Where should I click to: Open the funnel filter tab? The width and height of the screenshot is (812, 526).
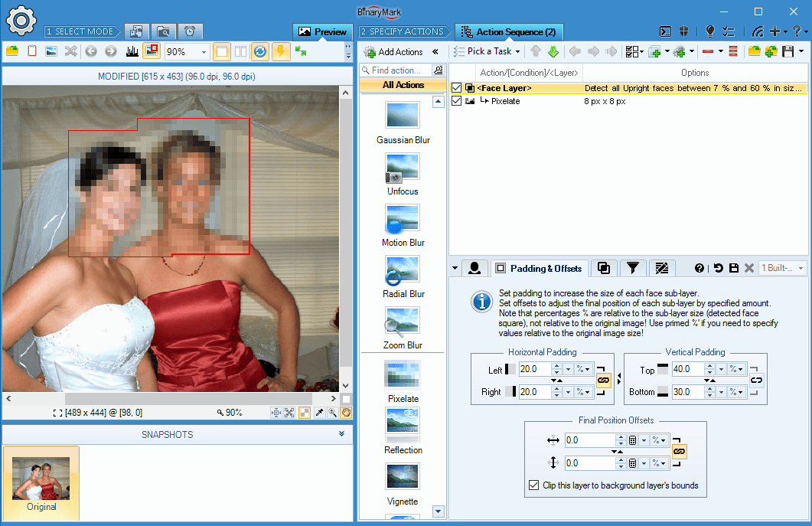[x=632, y=268]
